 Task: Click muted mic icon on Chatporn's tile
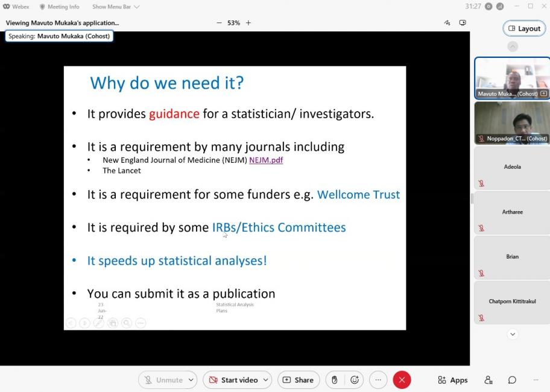[482, 318]
